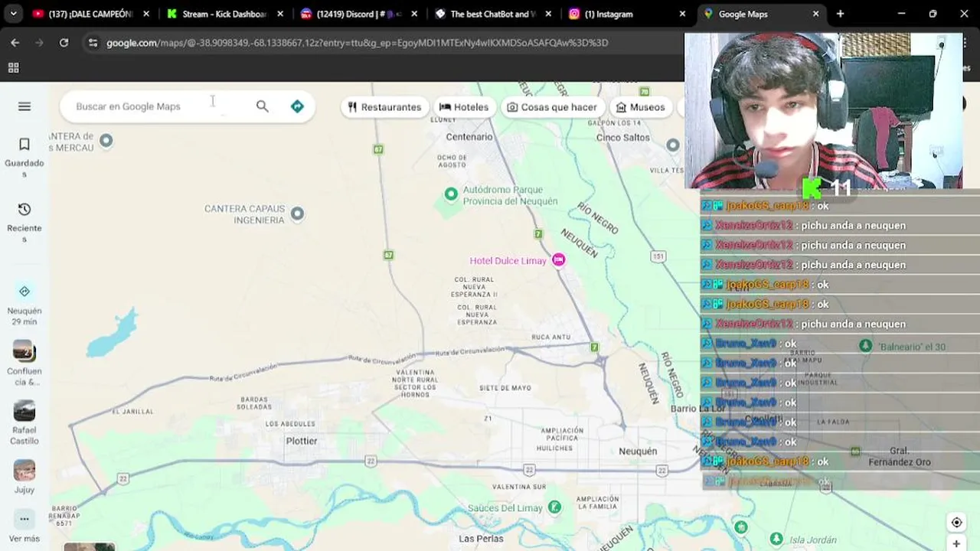The image size is (980, 551).
Task: Click the my-location target button
Action: [956, 523]
